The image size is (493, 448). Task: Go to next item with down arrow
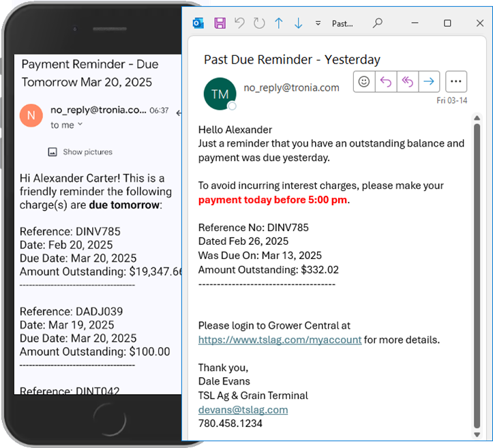299,23
